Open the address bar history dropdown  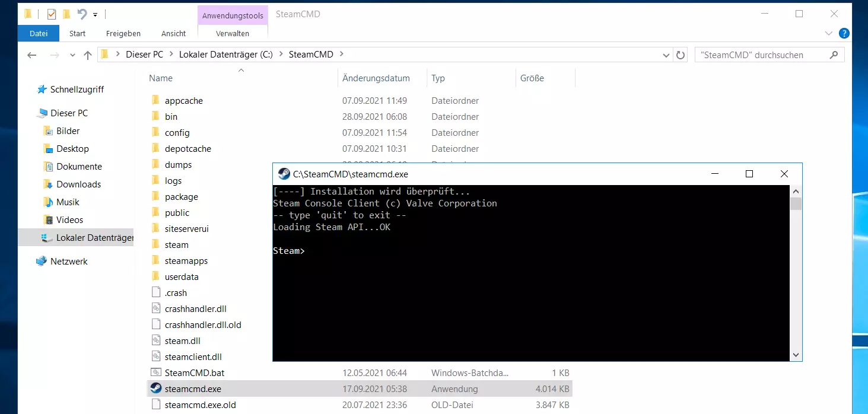[x=666, y=55]
